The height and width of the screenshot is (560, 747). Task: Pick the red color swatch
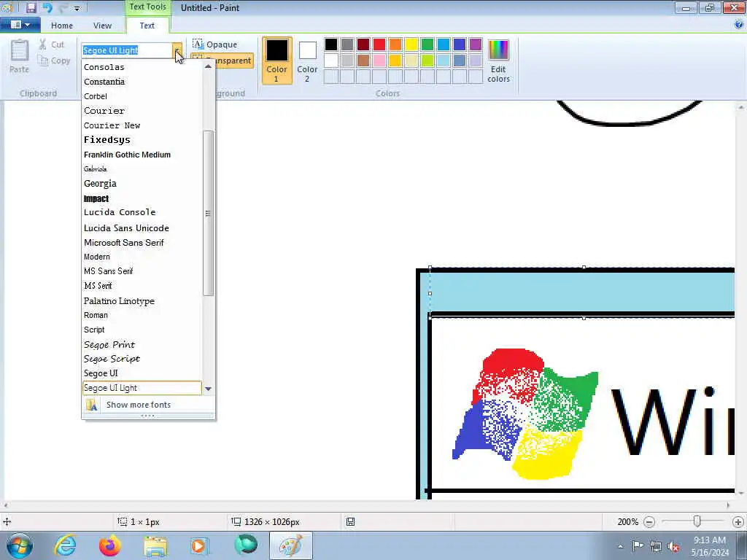tap(379, 44)
